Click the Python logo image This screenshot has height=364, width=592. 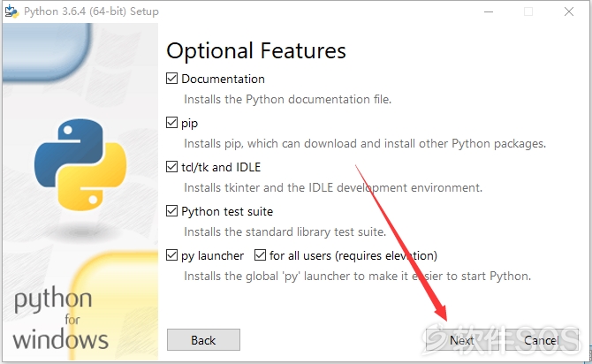pos(80,164)
